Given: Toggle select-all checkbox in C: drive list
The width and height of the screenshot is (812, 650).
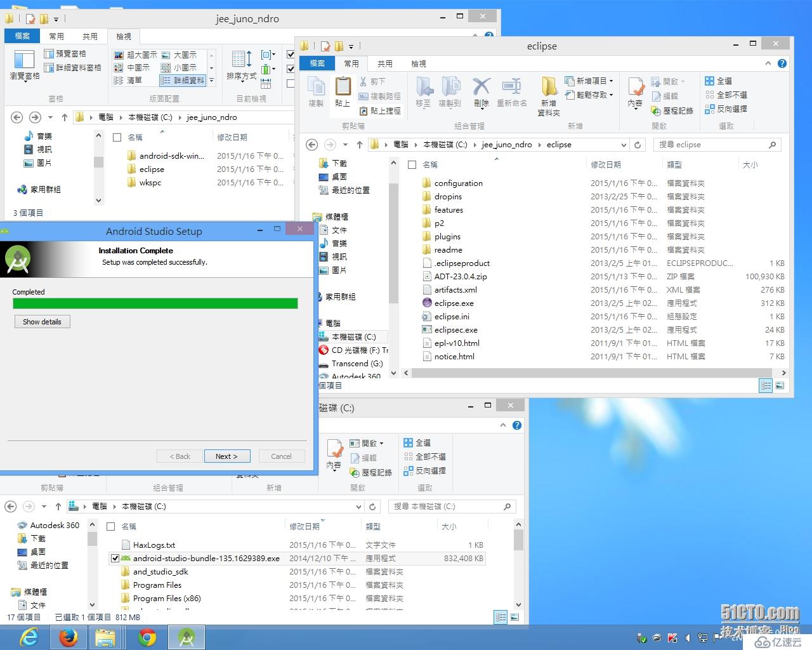Looking at the screenshot, I should click(110, 526).
